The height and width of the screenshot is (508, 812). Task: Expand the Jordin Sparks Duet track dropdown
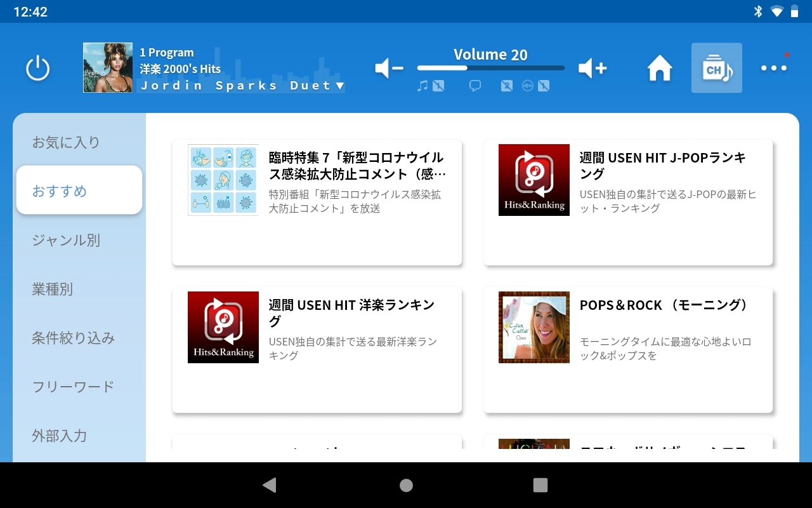coord(339,86)
